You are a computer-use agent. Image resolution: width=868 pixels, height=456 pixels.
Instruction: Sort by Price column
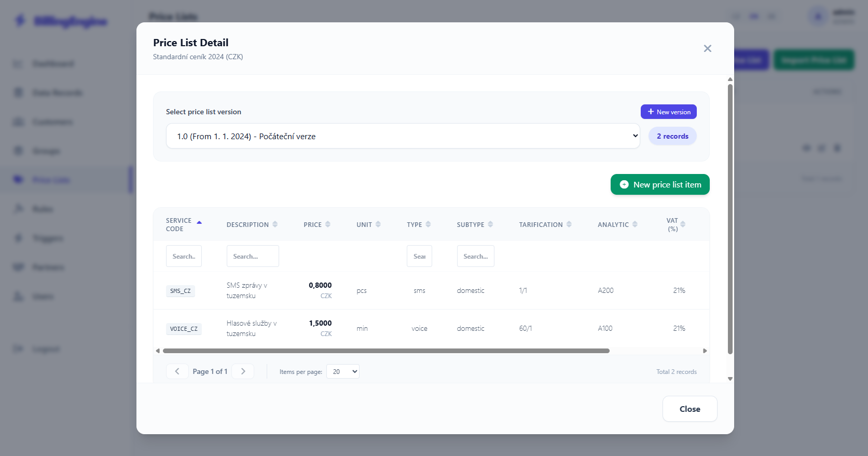tap(317, 224)
